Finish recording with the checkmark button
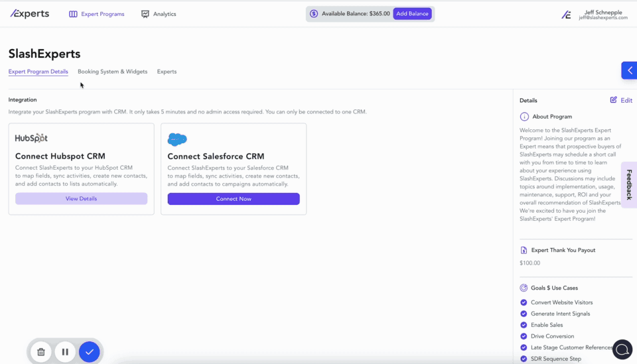 tap(90, 352)
